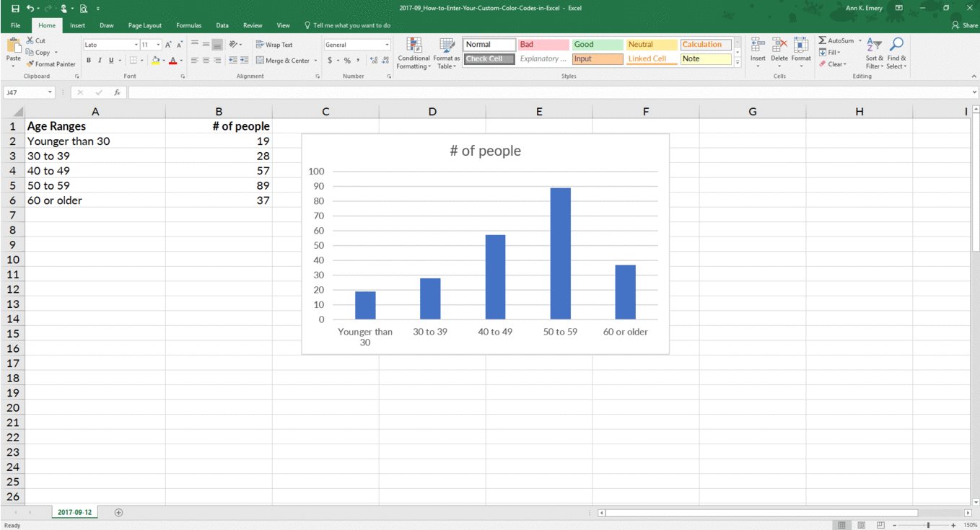980x530 pixels.
Task: Open Conditional Formatting options
Action: tap(414, 53)
